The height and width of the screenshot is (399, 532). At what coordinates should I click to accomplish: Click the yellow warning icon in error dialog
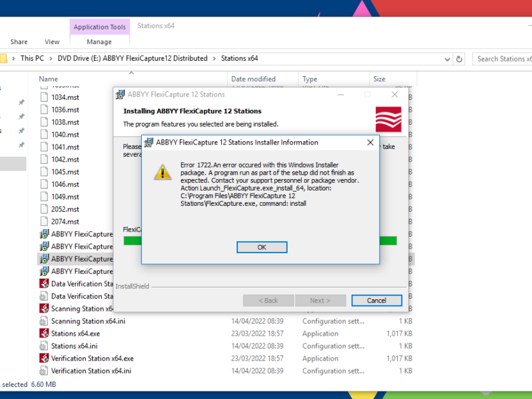click(x=162, y=171)
